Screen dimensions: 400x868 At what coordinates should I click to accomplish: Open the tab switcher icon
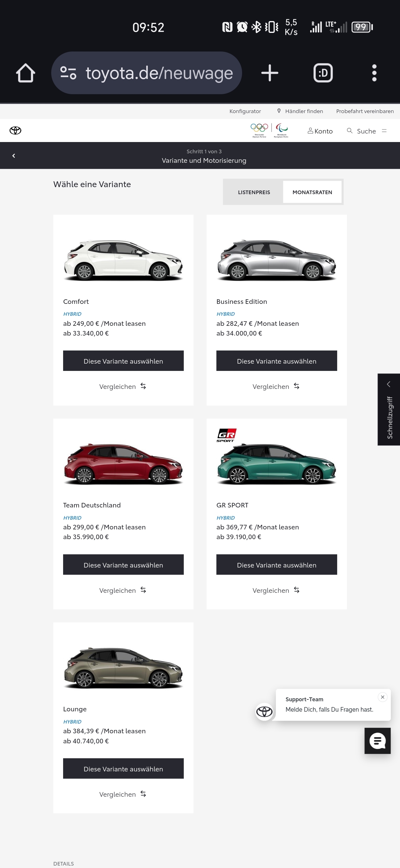point(323,73)
